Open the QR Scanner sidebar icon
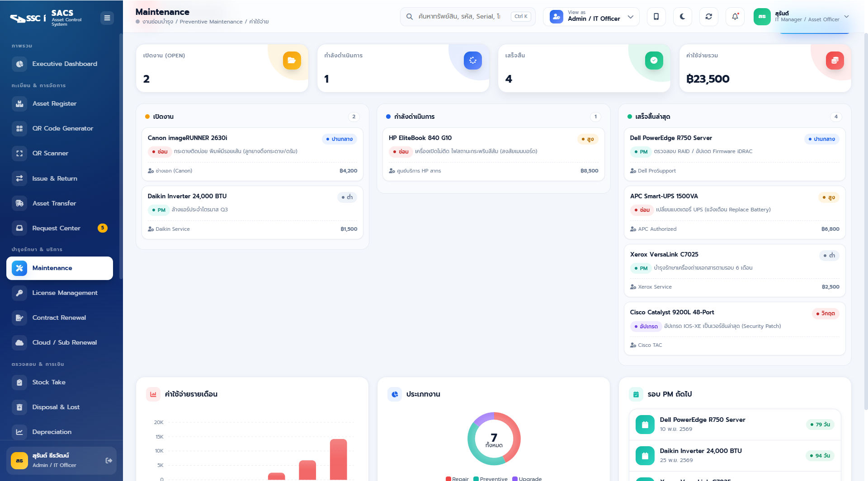 19,154
